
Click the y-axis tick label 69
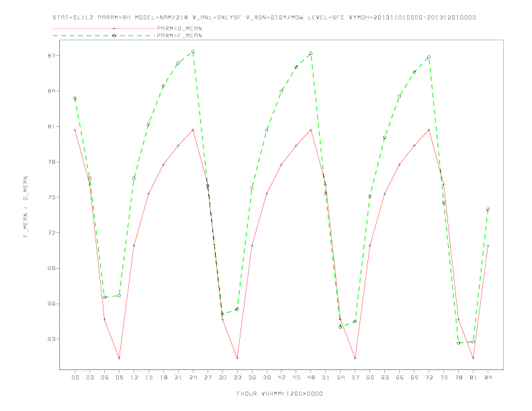click(x=51, y=268)
